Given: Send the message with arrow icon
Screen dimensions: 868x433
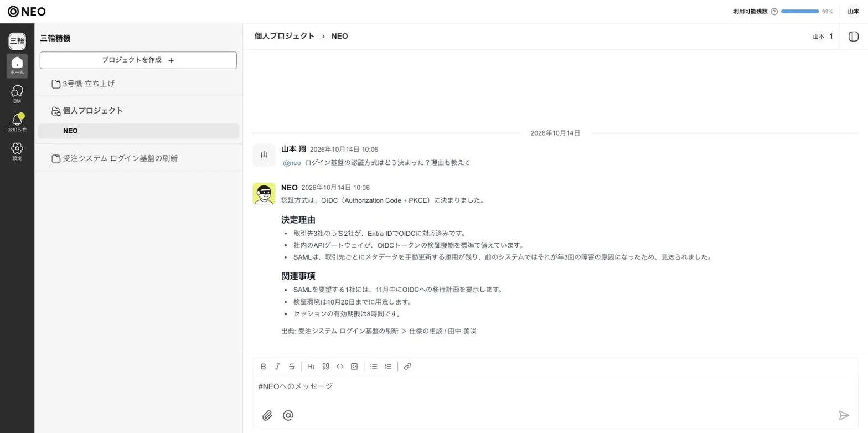Looking at the screenshot, I should pos(844,415).
